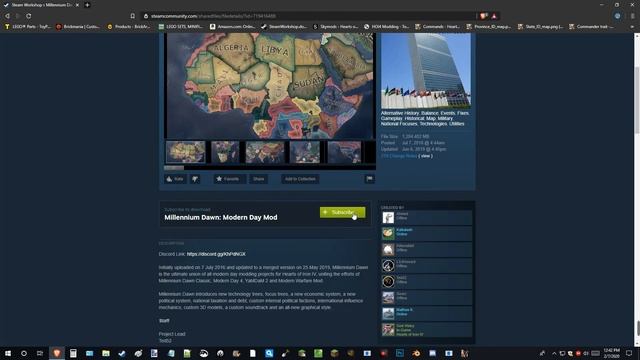This screenshot has width=640, height=360.
Task: Click the browser back button
Action: click(7, 16)
